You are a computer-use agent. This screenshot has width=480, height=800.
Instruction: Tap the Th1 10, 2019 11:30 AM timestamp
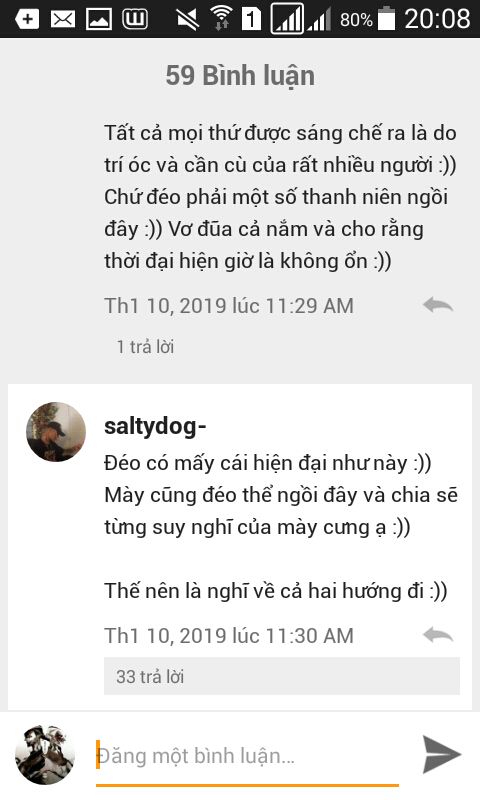229,636
